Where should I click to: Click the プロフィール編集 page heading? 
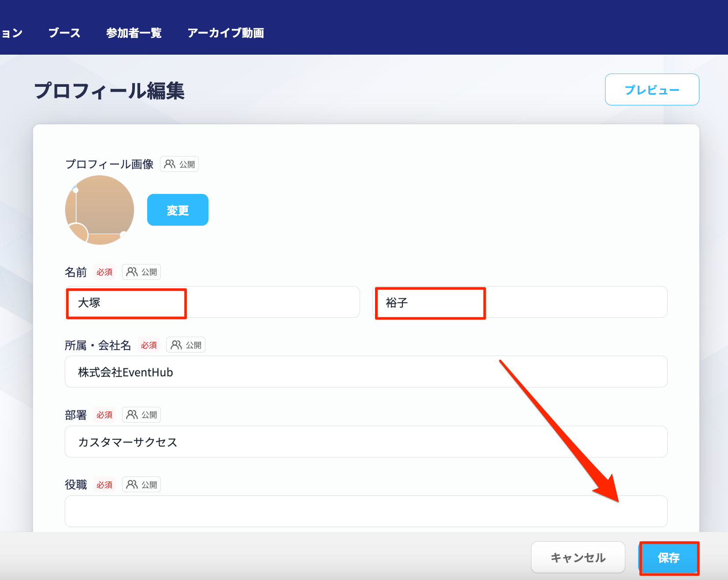pos(109,91)
